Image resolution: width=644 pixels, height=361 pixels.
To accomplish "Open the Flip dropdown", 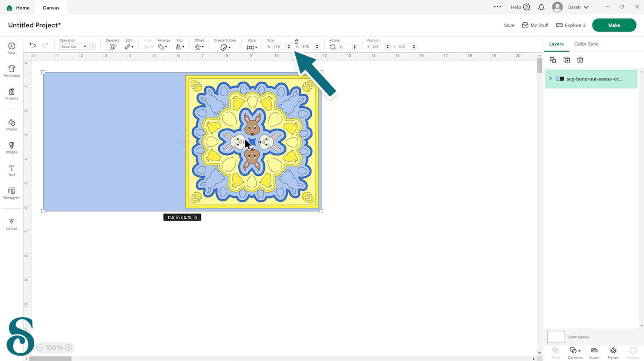I will coord(180,47).
